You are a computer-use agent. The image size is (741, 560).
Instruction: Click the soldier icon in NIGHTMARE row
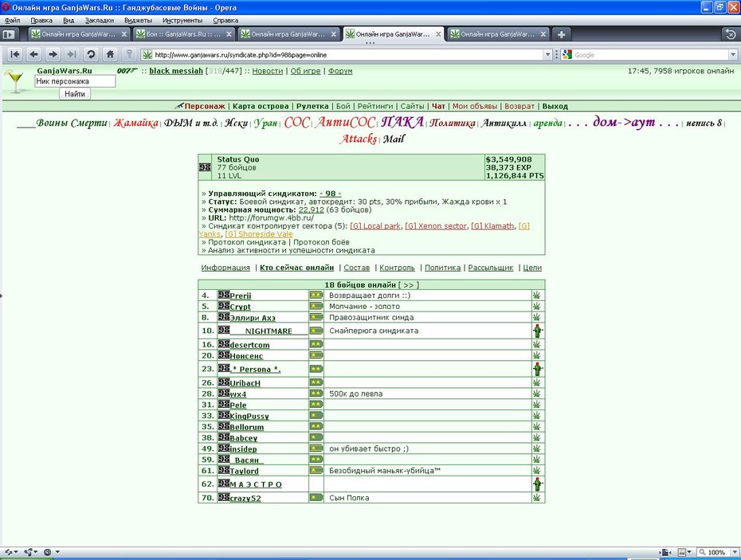tap(538, 331)
